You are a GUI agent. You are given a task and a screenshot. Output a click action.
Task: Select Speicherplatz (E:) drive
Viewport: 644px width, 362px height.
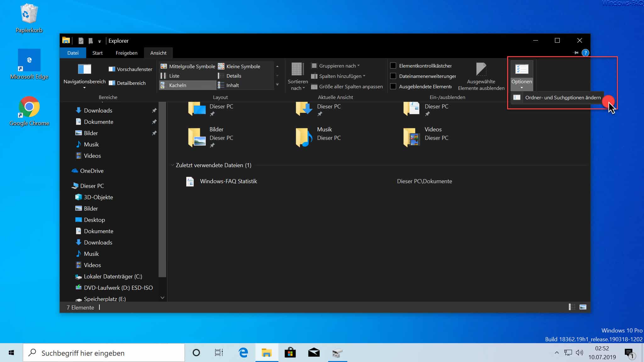104,299
